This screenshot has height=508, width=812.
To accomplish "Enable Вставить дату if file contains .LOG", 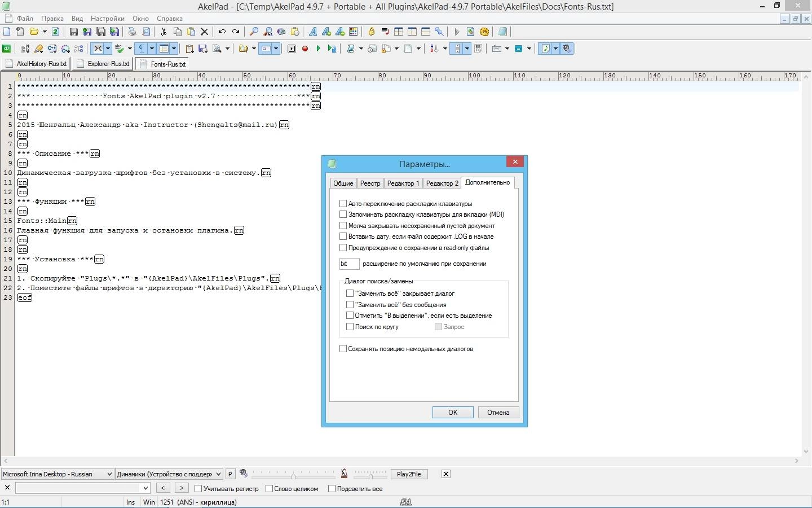I will coord(343,237).
